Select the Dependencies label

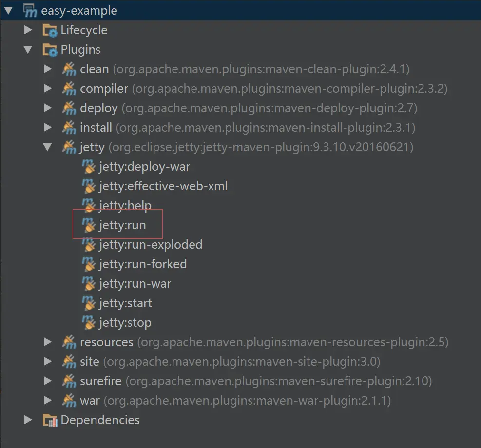[100, 420]
